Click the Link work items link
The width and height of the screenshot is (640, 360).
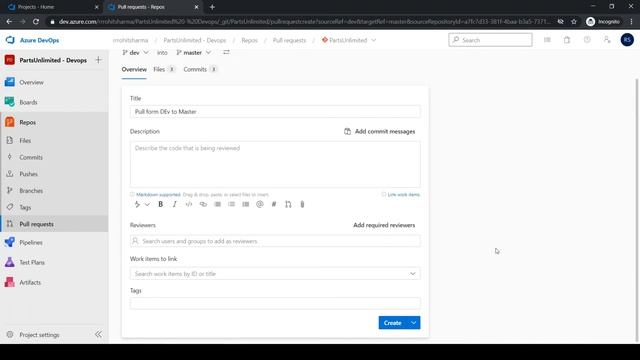click(403, 195)
